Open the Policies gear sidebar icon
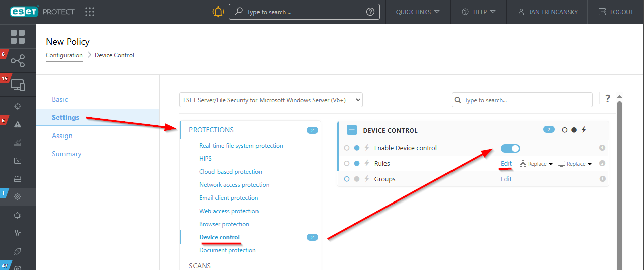 click(18, 197)
